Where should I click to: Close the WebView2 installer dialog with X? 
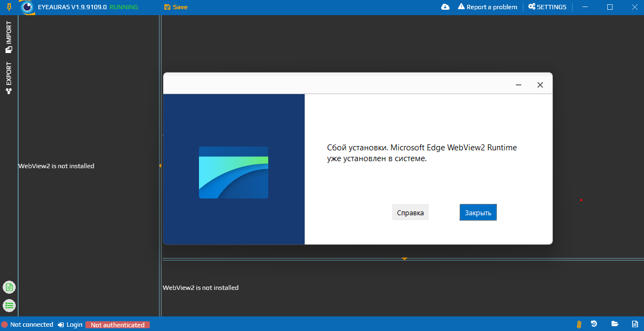(x=540, y=84)
